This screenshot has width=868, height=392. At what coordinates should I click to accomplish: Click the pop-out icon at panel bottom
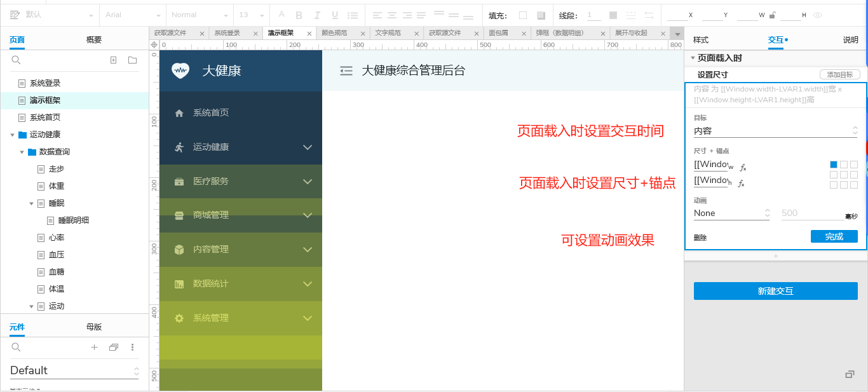coord(850,374)
